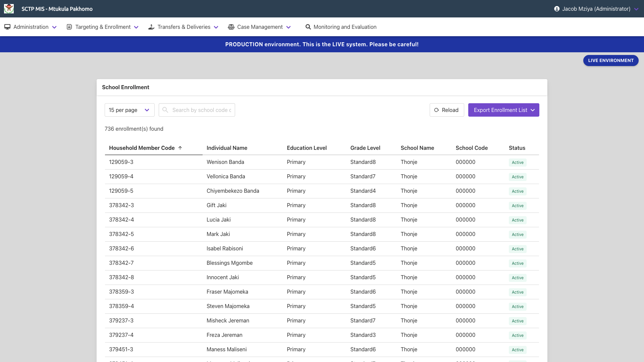Click the name Chiyembekezo Banda
The image size is (644, 362).
[233, 191]
